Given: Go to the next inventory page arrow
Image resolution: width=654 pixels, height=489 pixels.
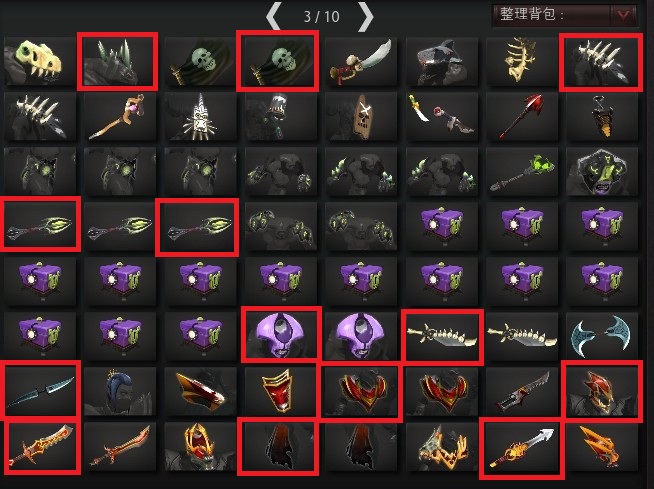Looking at the screenshot, I should 365,17.
